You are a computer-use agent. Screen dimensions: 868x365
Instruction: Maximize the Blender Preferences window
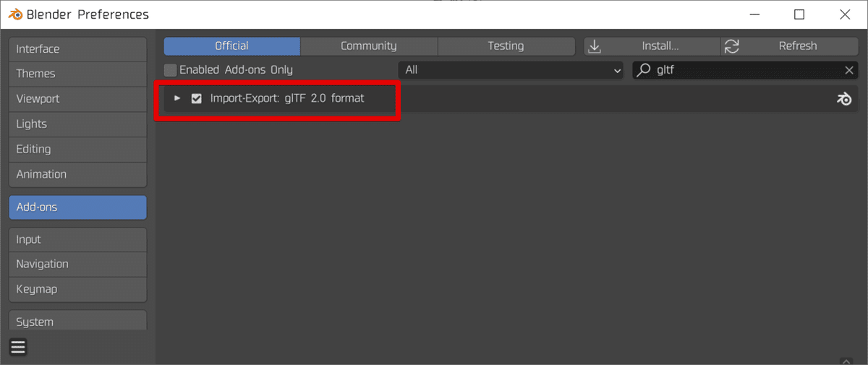[799, 14]
